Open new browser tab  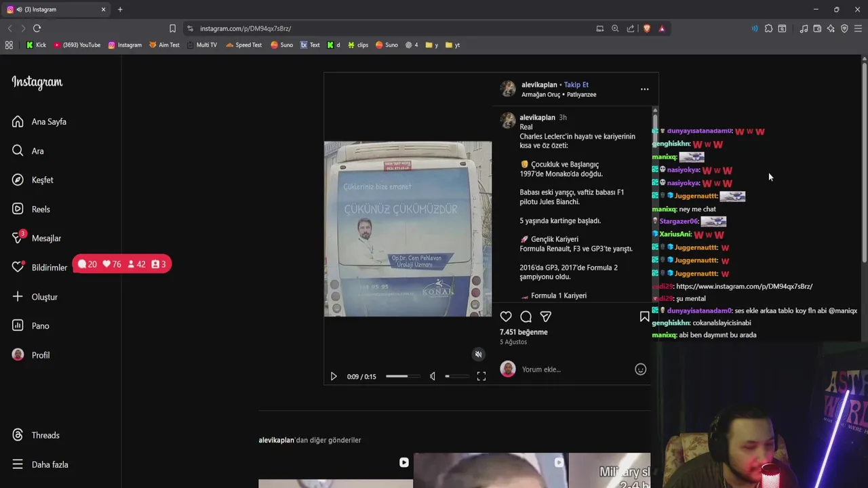tap(120, 9)
